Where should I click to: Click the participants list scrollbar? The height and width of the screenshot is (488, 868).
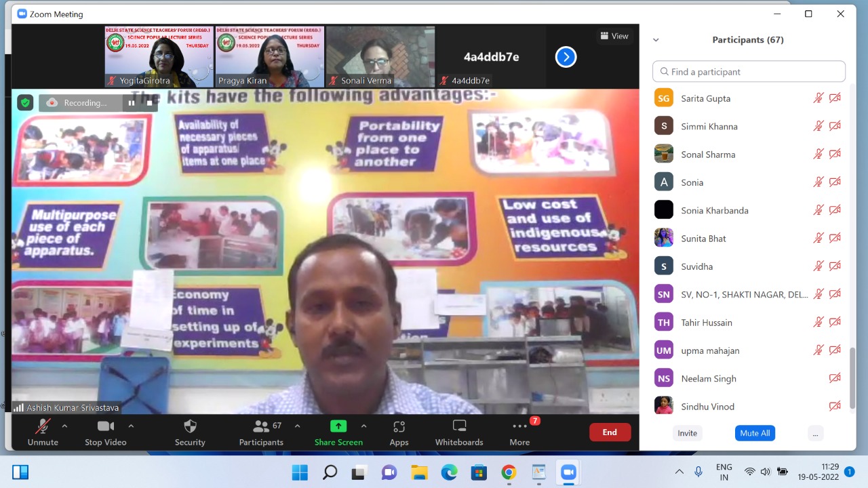coord(852,378)
